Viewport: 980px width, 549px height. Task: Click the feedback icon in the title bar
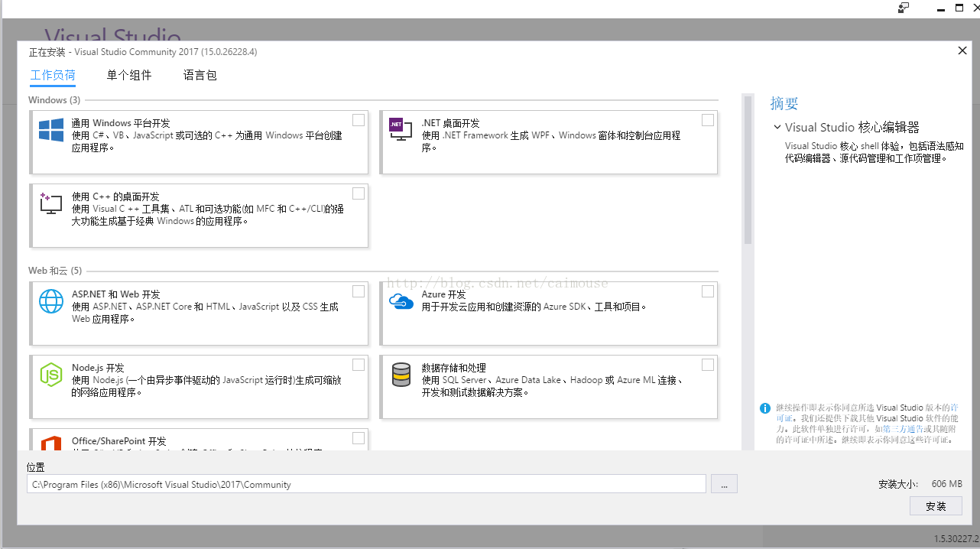click(904, 8)
